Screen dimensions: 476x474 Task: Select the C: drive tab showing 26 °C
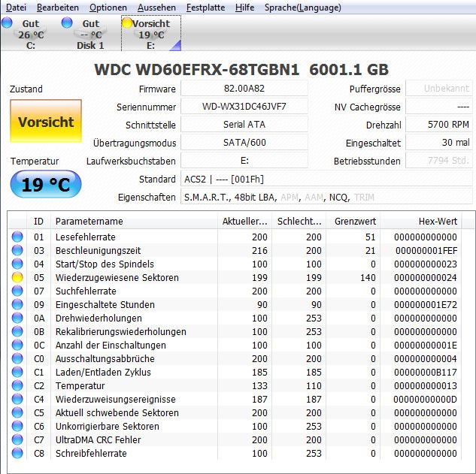(x=30, y=34)
